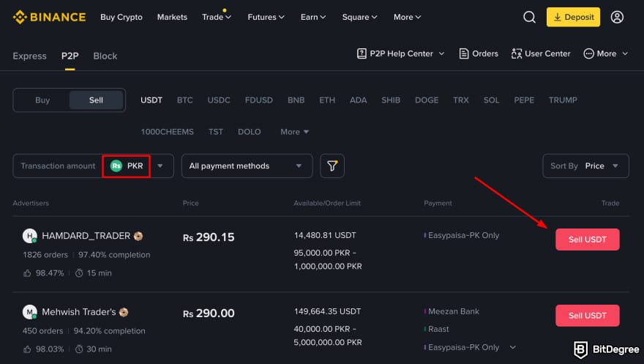Select the PEPE coin tab
Viewport: 644px width, 364px height.
[x=524, y=100]
